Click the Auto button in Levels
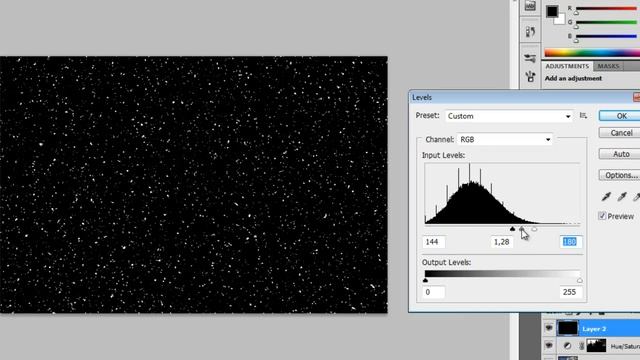The image size is (640, 360). click(620, 154)
